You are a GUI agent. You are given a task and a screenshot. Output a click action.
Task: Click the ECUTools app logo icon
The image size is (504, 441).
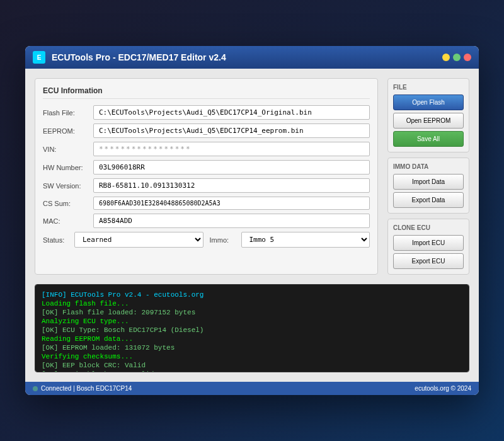39,57
